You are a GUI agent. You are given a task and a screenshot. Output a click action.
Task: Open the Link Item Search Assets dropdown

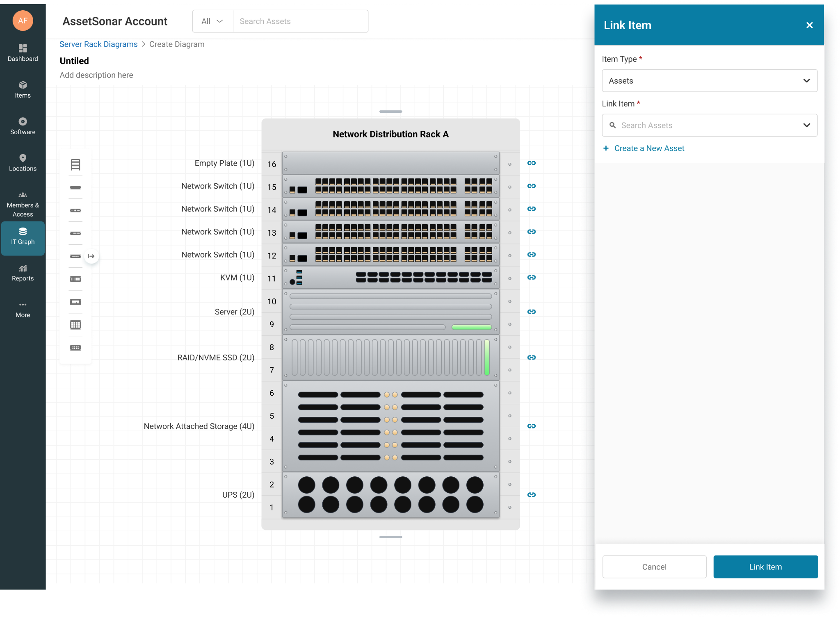709,125
